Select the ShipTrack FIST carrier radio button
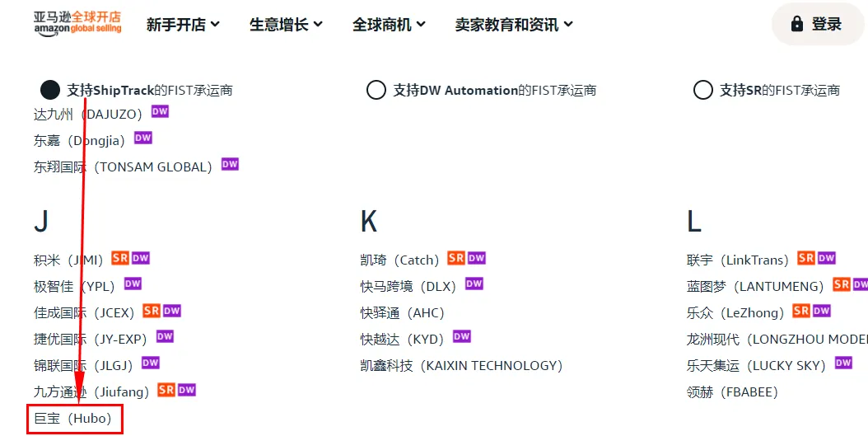The image size is (868, 436). pyautogui.click(x=50, y=90)
